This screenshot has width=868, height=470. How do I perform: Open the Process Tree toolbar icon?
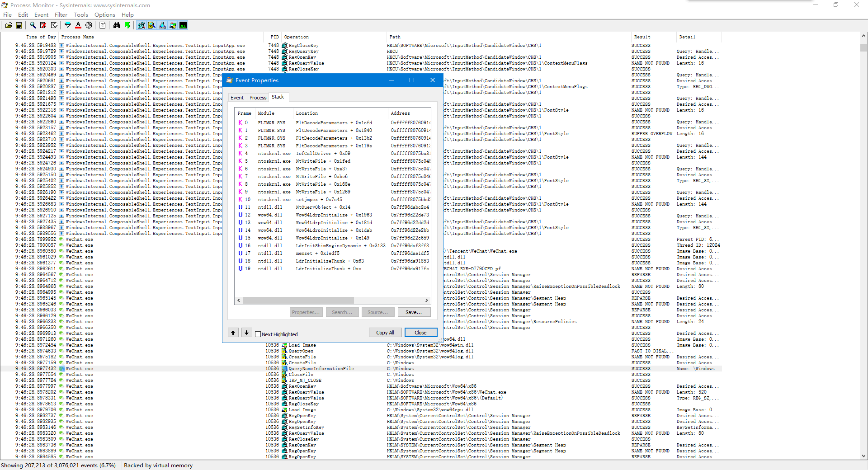[103, 25]
